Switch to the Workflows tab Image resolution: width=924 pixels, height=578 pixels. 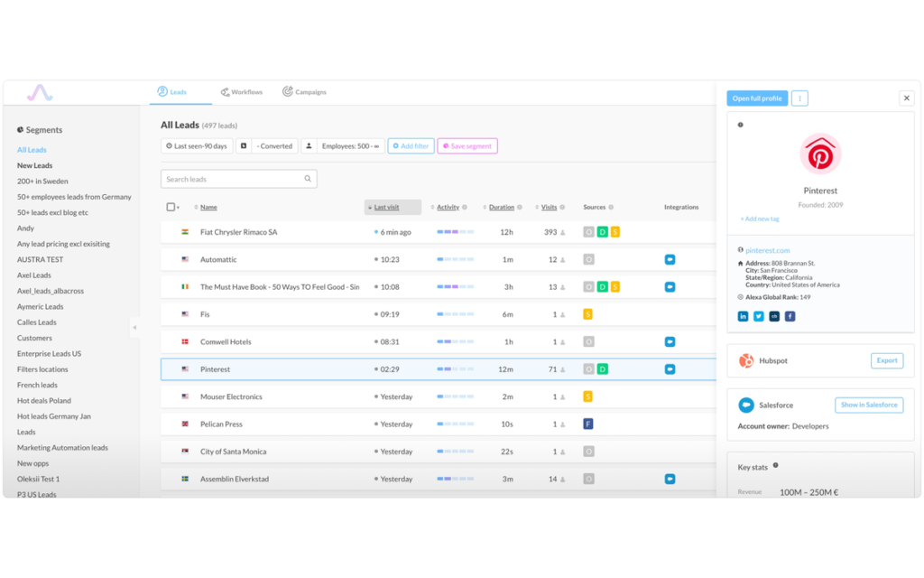point(242,92)
